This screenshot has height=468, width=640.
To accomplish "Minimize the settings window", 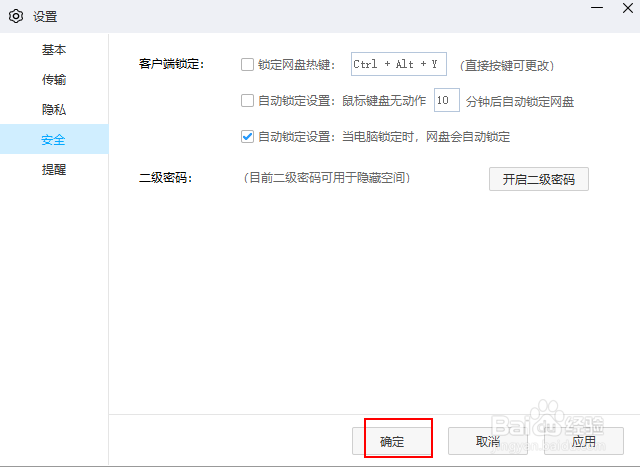I will click(x=597, y=8).
